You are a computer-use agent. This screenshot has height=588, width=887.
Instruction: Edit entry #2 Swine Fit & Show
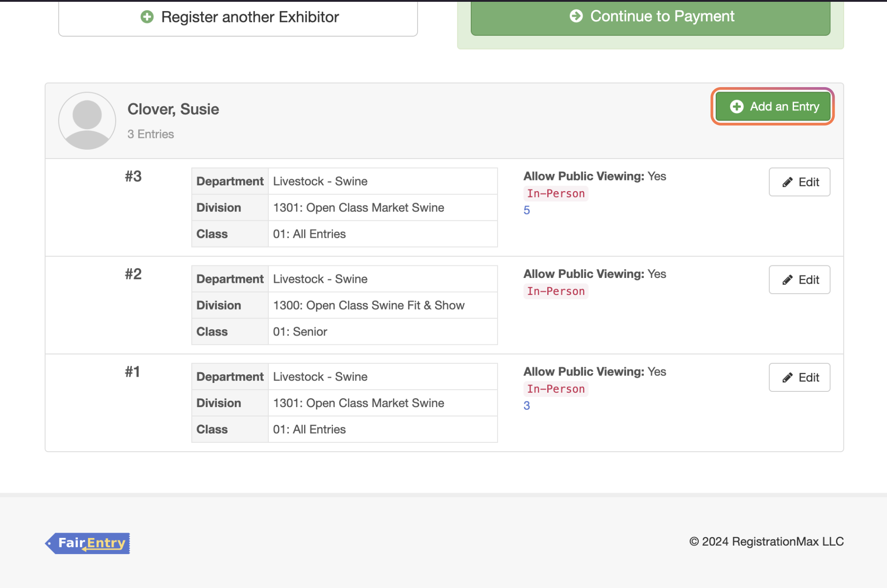799,280
